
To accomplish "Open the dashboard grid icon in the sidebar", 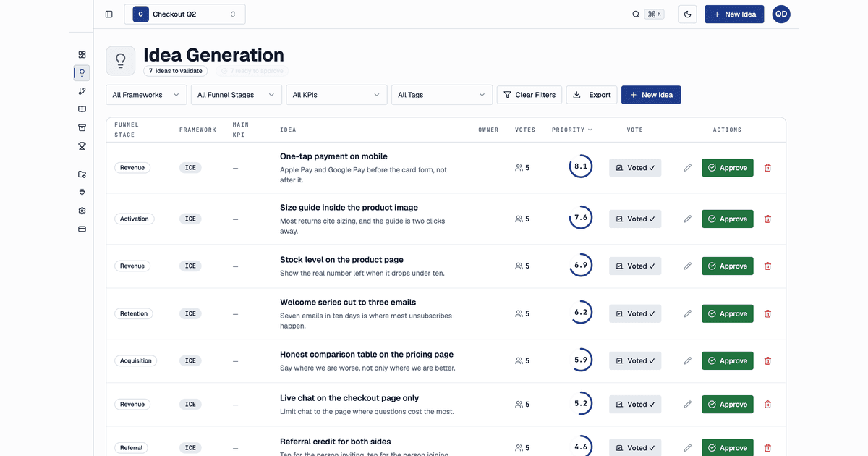I will coord(82,54).
